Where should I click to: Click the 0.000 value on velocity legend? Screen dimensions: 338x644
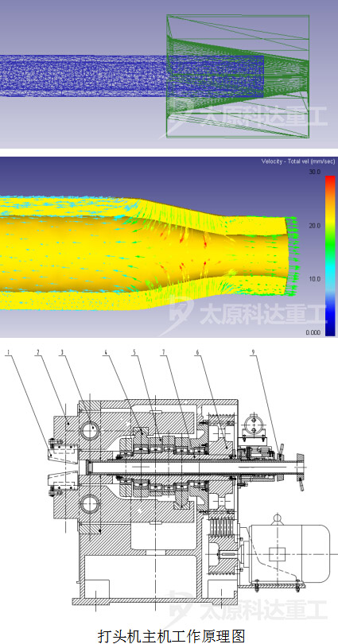[x=313, y=332]
